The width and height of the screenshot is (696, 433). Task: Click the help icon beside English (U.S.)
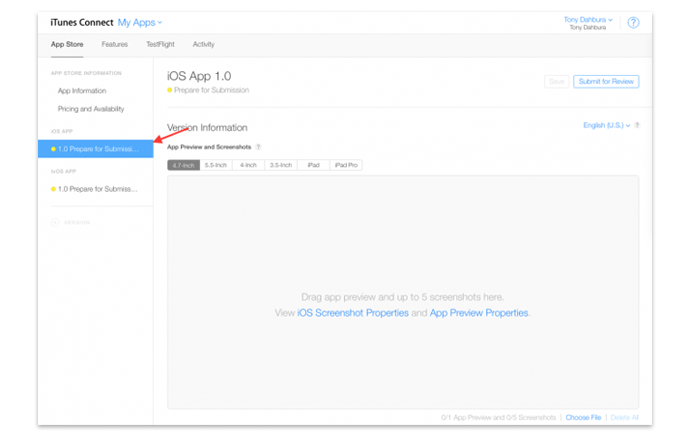637,125
